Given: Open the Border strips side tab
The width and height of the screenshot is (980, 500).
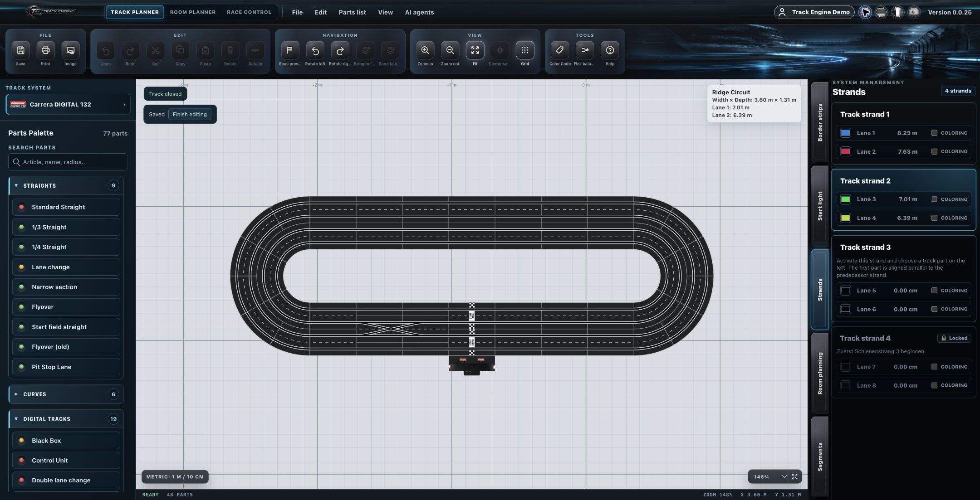Looking at the screenshot, I should tap(820, 122).
